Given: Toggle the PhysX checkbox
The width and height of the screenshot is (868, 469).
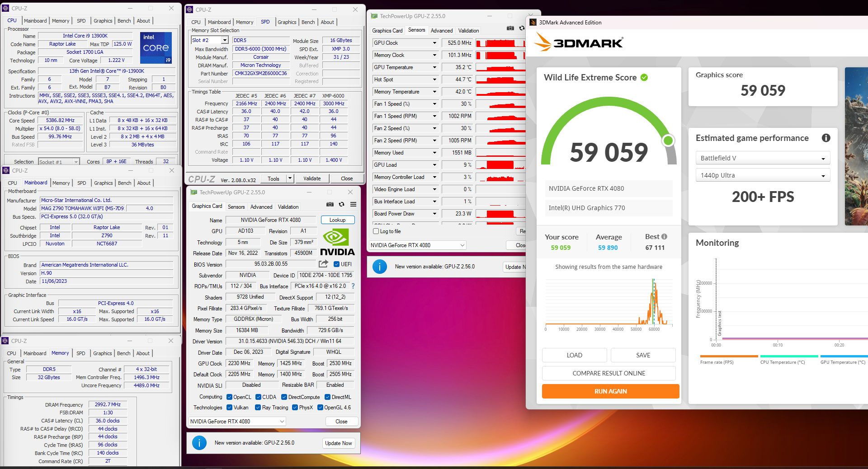Looking at the screenshot, I should pos(295,408).
